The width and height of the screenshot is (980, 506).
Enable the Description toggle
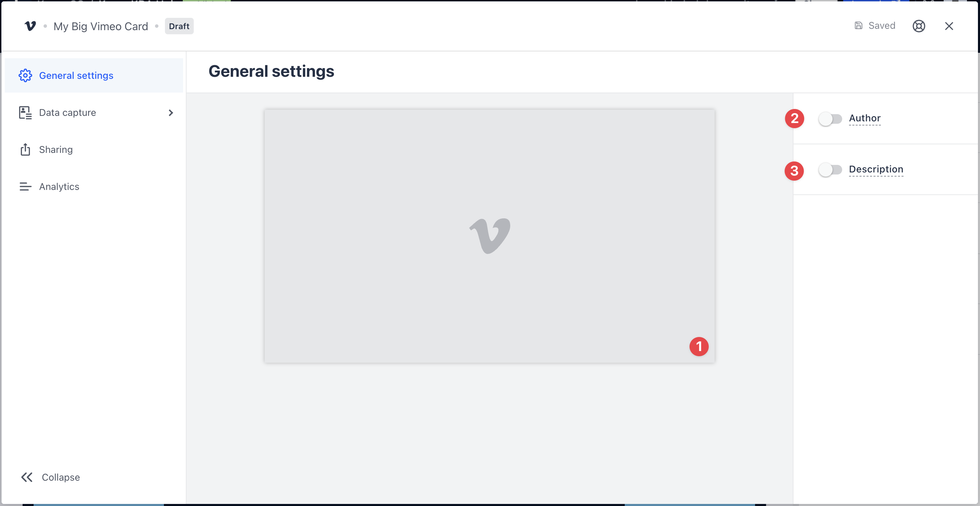tap(830, 170)
